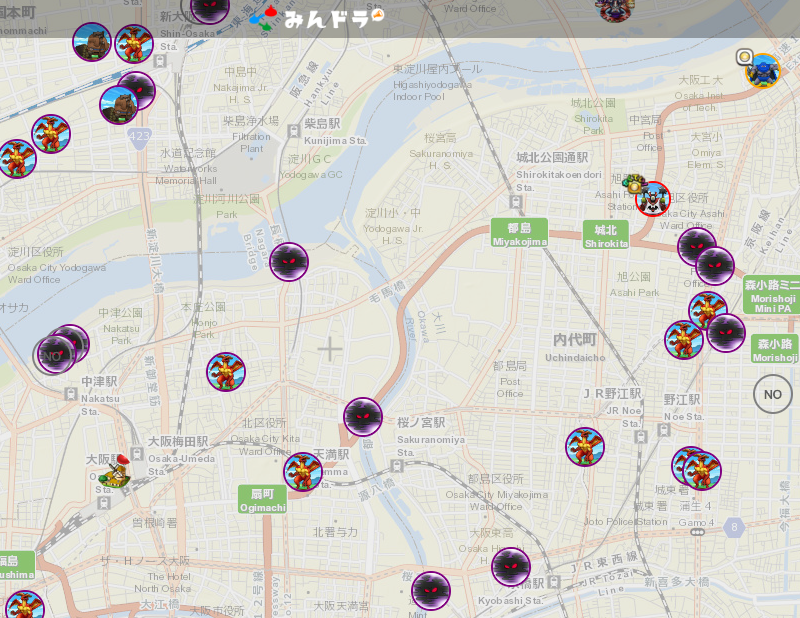Select the red dragon below the Fukushima label
Viewport: 800px width, 618px height.
(23, 607)
